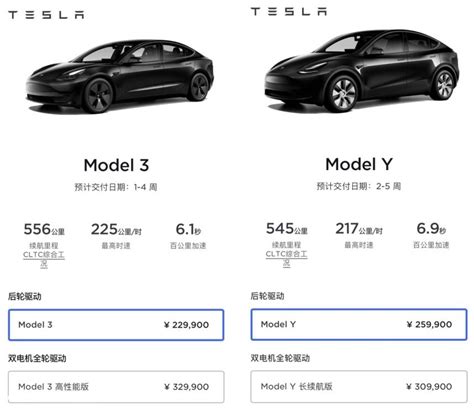474x413 pixels.
Task: Click the Model Y heading
Action: click(x=359, y=164)
